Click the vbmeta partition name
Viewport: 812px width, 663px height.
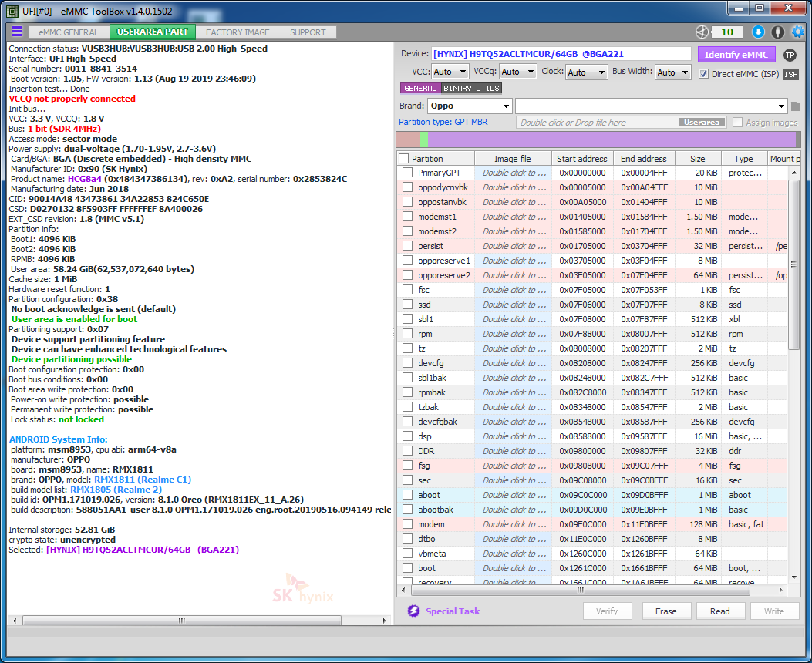click(x=432, y=554)
